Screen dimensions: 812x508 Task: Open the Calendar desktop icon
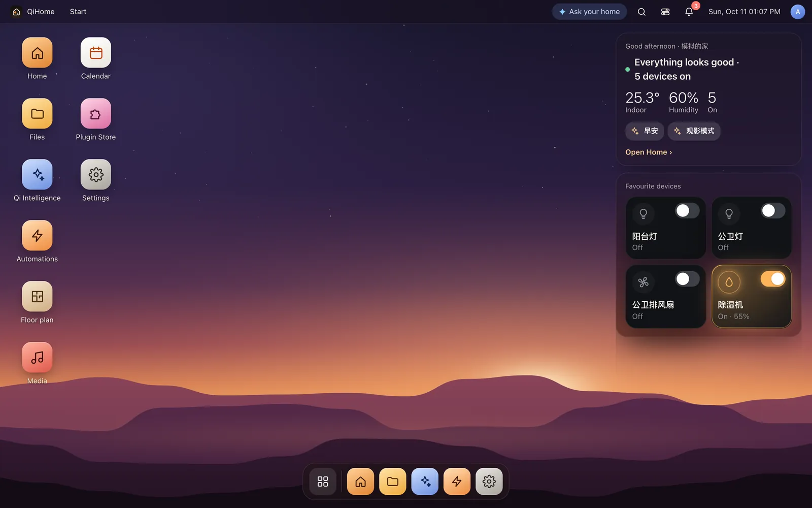(96, 53)
